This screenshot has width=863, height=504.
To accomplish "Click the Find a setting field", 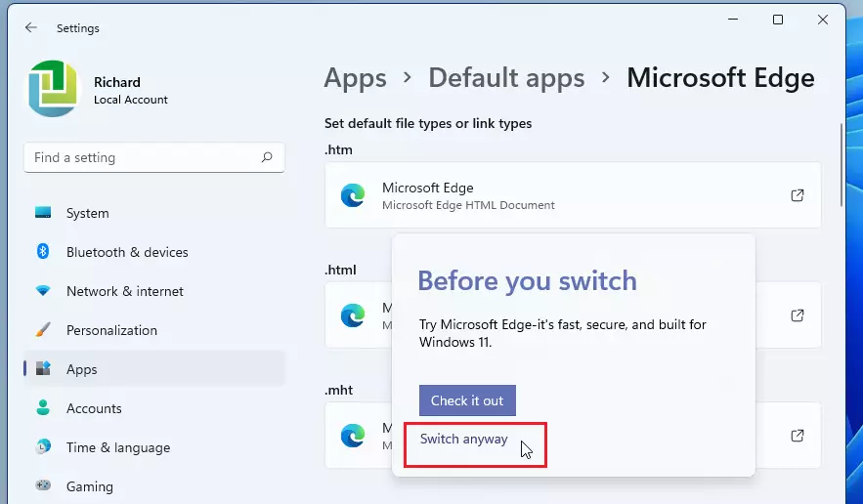I will click(x=154, y=157).
